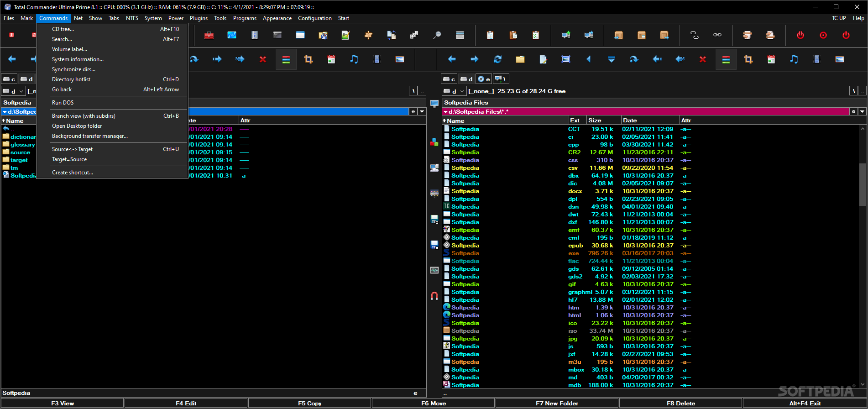The image size is (868, 409).
Task: Click the crate pack icon with left arrow
Action: point(619,35)
